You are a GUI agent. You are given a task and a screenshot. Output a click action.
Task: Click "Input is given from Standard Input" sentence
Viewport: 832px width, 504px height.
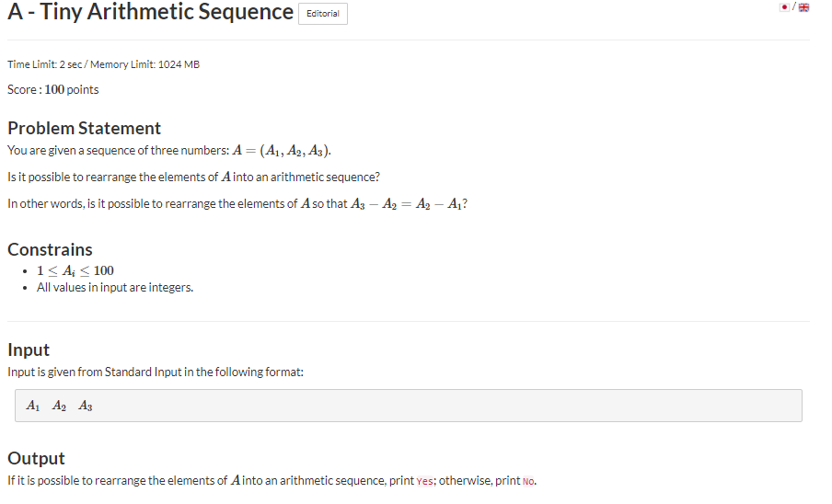[155, 372]
